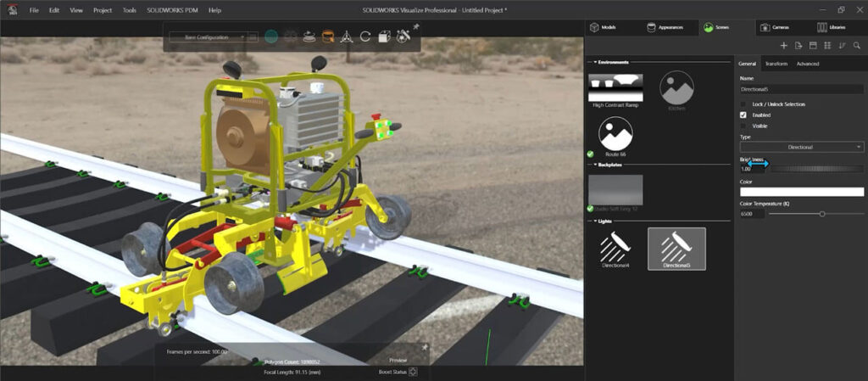This screenshot has height=381, width=868.
Task: Click the SOLIDWORKS Visualize app logo
Action: click(12, 10)
